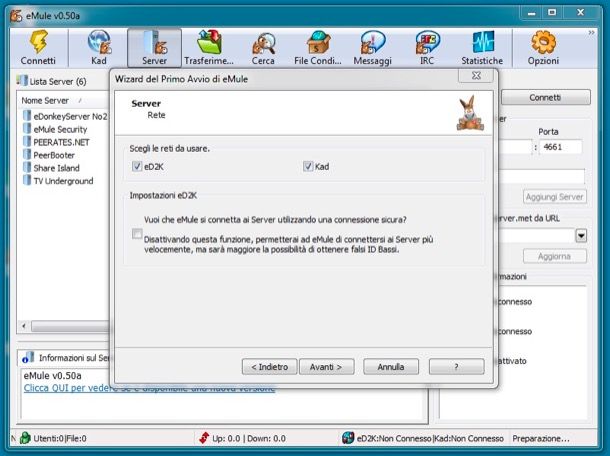Close the first-run wizard dialog
Viewport: 610px width, 456px height.
[x=477, y=75]
